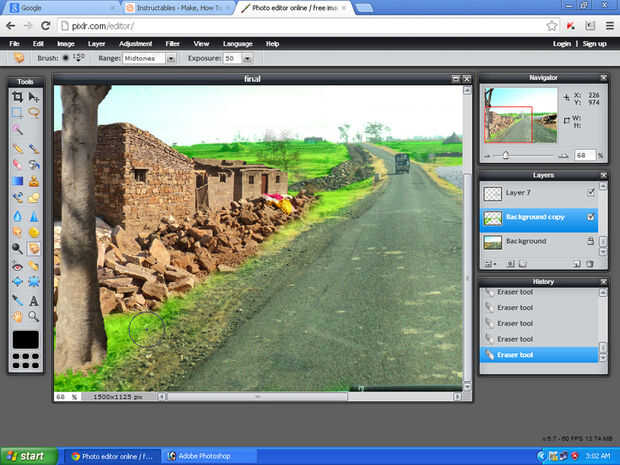Switch to the Google browser tab

(63, 8)
